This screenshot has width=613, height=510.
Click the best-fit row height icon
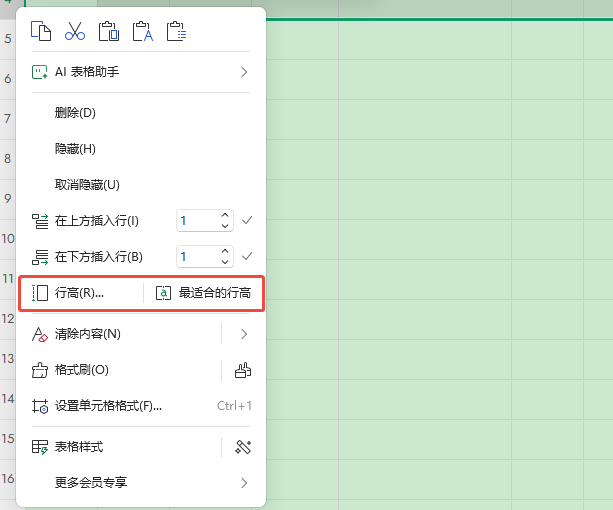(163, 293)
